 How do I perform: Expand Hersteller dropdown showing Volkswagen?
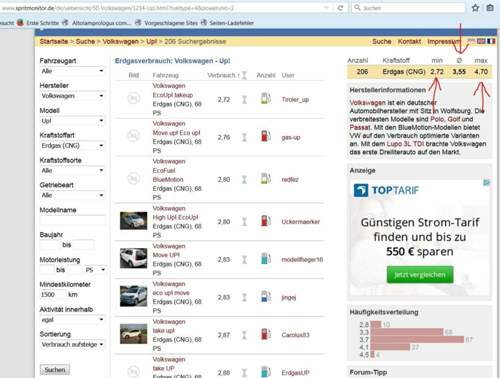pyautogui.click(x=72, y=96)
